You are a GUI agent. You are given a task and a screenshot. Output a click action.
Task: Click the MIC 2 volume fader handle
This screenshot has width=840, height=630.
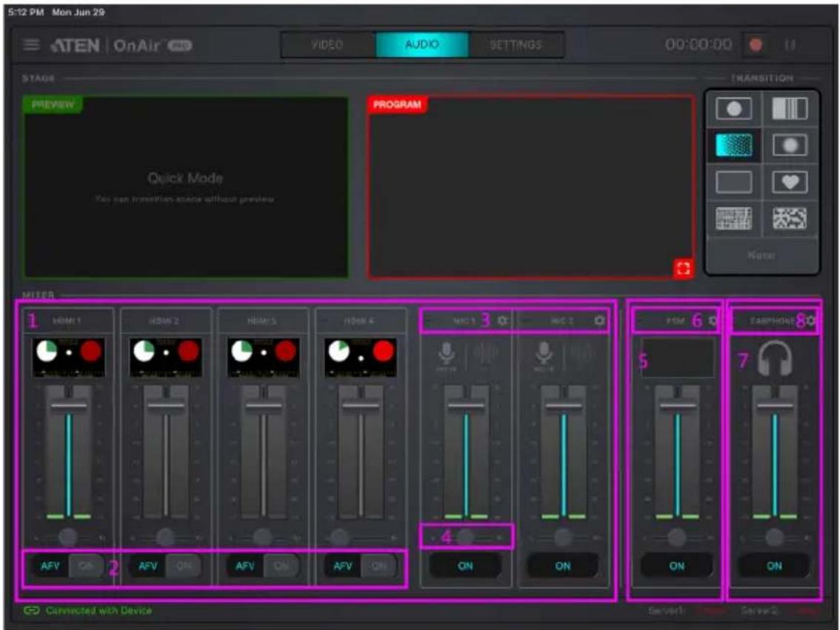(x=564, y=406)
